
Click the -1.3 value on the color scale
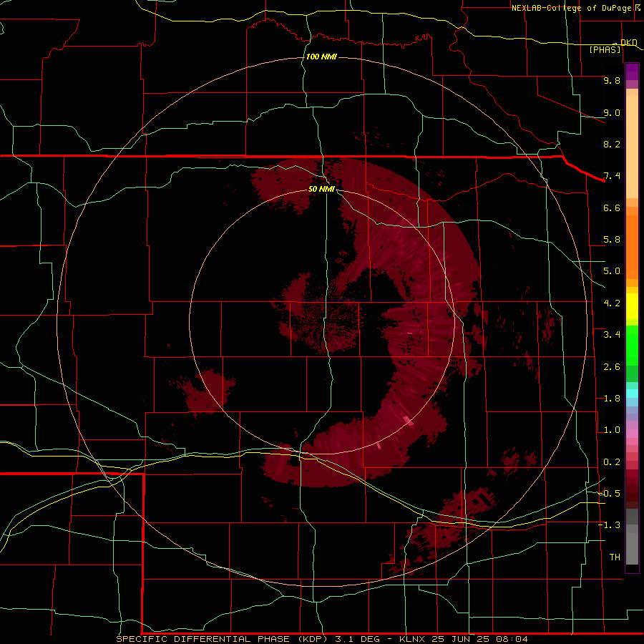point(609,525)
